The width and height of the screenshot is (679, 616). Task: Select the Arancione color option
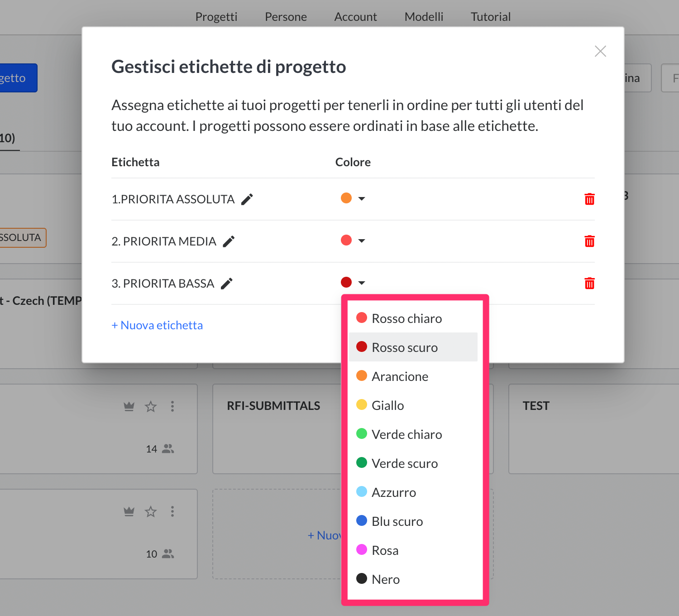click(400, 376)
